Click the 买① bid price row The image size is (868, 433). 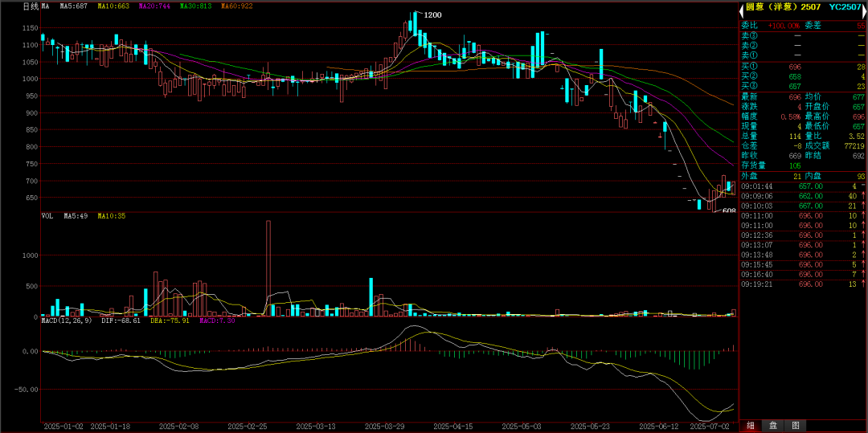pyautogui.click(x=802, y=66)
